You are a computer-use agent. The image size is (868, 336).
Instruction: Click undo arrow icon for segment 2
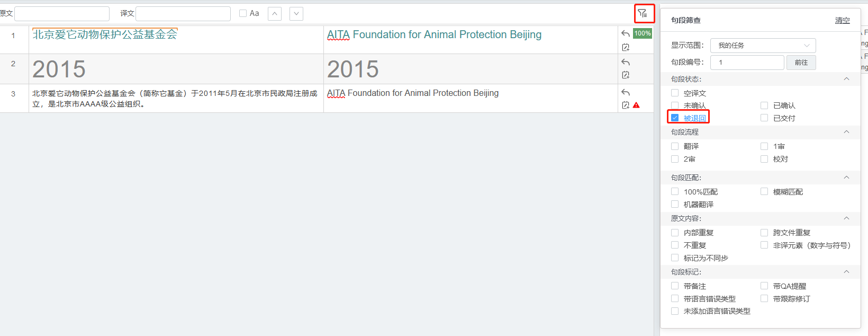pyautogui.click(x=626, y=62)
